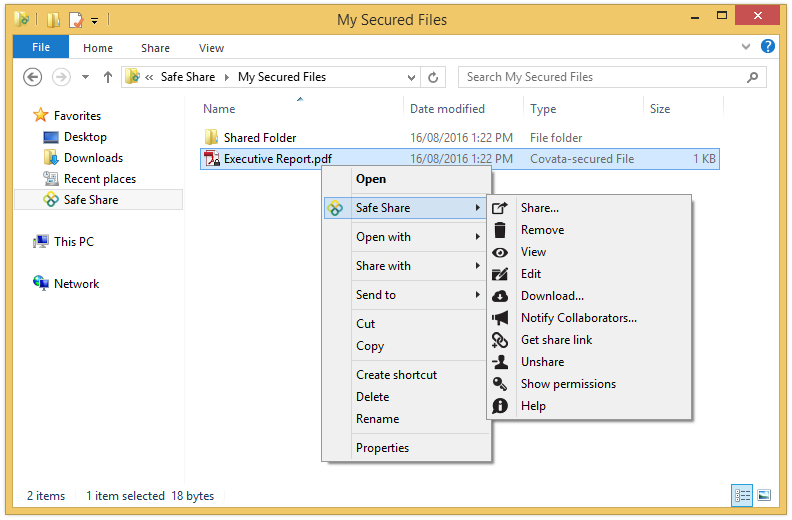This screenshot has width=792, height=520.
Task: Expand the ribbon with the chevron arrow
Action: click(x=746, y=47)
